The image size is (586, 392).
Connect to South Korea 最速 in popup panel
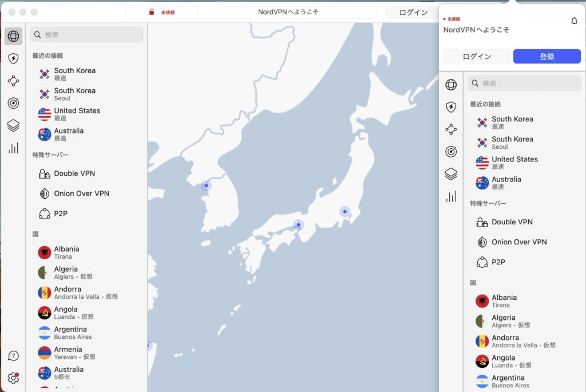coord(524,122)
